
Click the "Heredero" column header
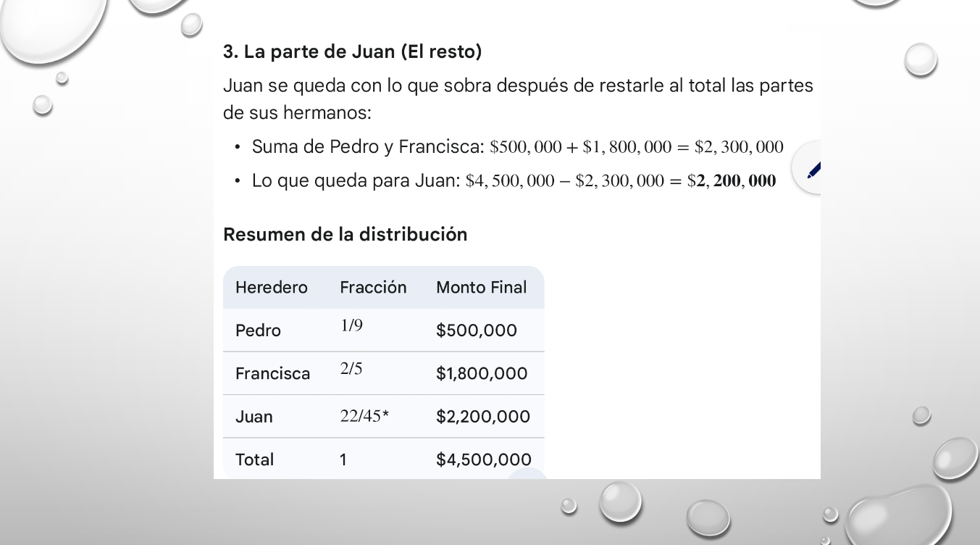click(x=272, y=288)
